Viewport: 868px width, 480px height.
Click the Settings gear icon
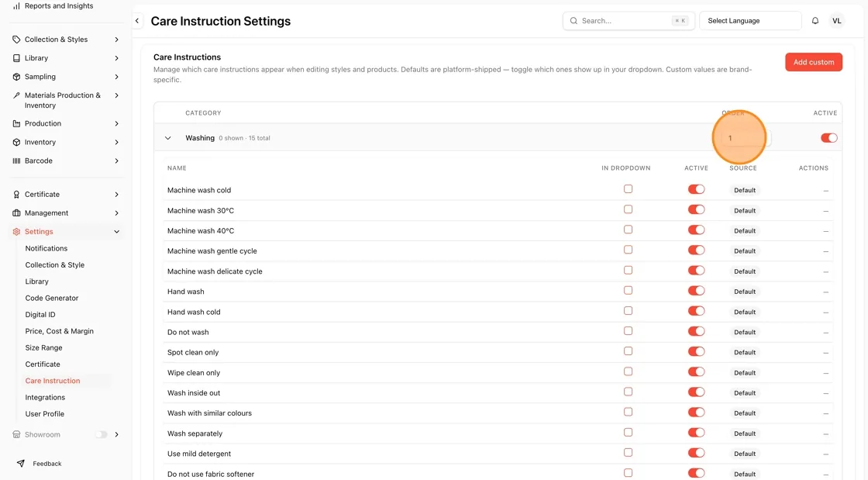coord(16,231)
